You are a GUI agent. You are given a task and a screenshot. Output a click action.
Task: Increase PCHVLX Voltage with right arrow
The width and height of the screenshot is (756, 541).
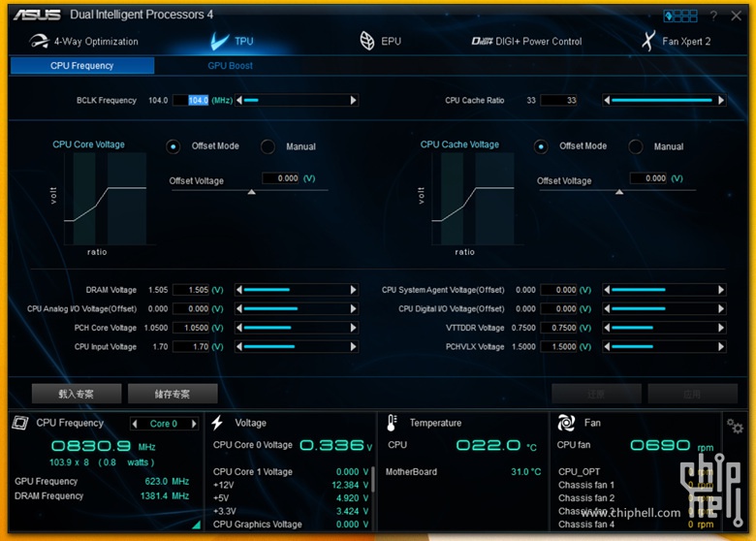(721, 347)
